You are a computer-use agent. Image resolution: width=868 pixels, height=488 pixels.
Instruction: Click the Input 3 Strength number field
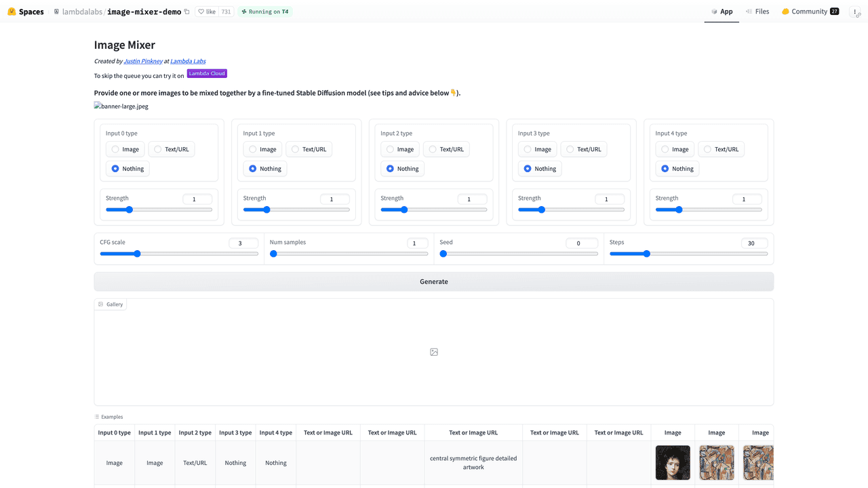610,199
